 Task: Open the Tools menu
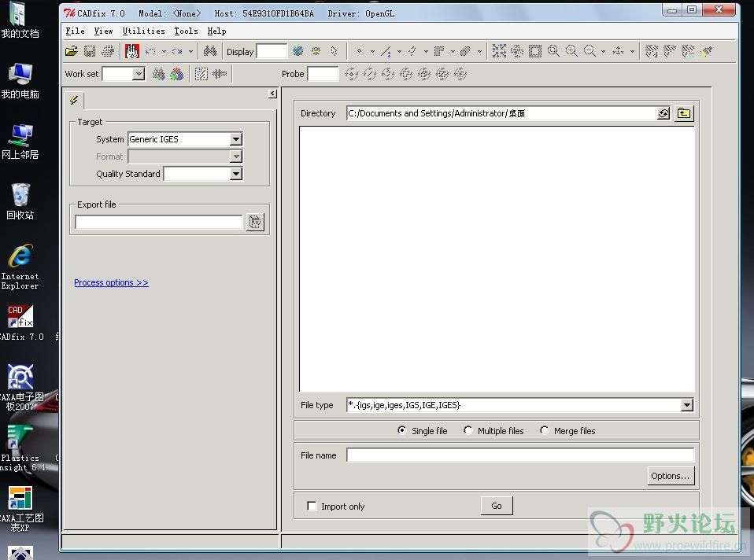click(x=186, y=31)
